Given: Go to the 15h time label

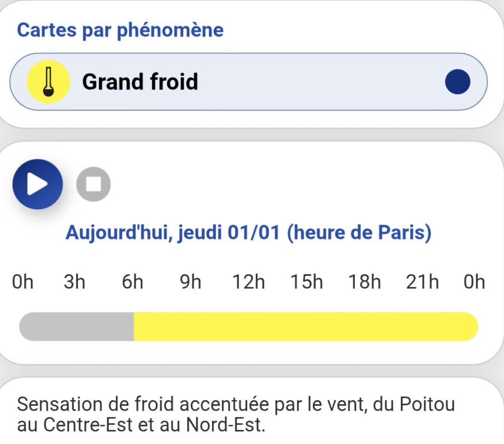Looking at the screenshot, I should [307, 282].
